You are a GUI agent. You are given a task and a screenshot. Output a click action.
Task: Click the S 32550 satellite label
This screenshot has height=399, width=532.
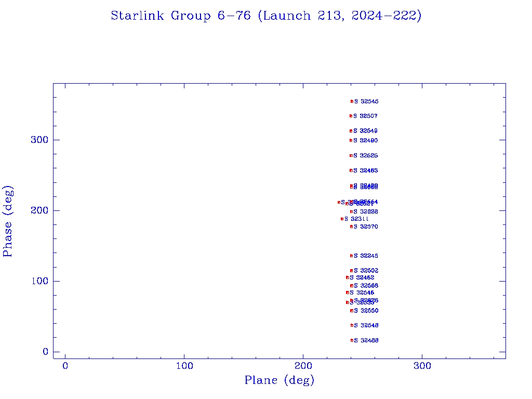coord(366,311)
